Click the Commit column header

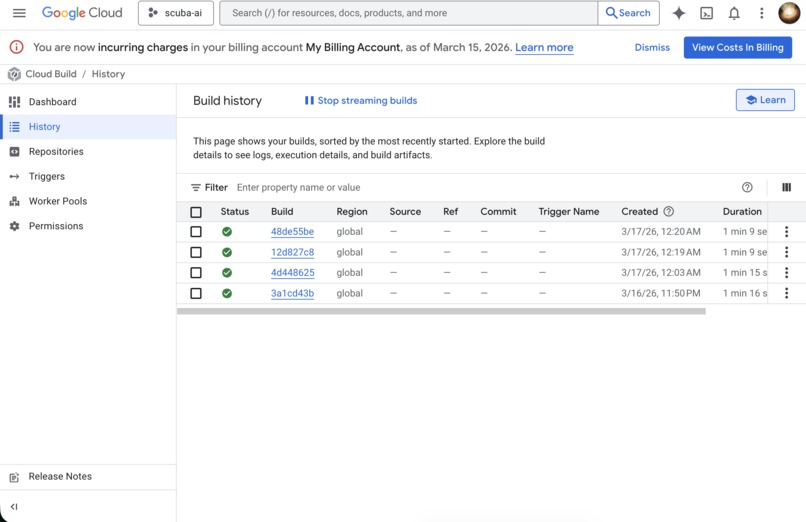(x=498, y=212)
